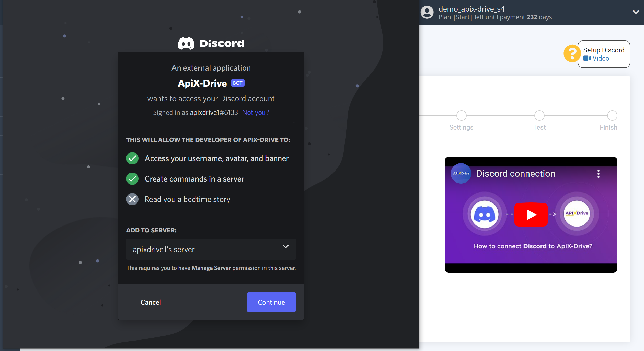Click the ApiX-Drive BOT badge icon

click(x=238, y=83)
